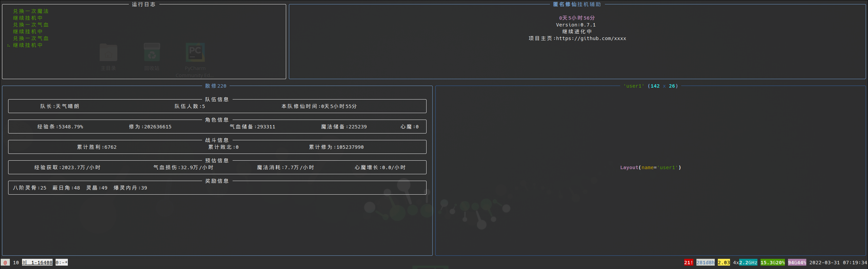Click the 0天5小时56分 uptime text
This screenshot has height=269, width=868.
[x=577, y=18]
